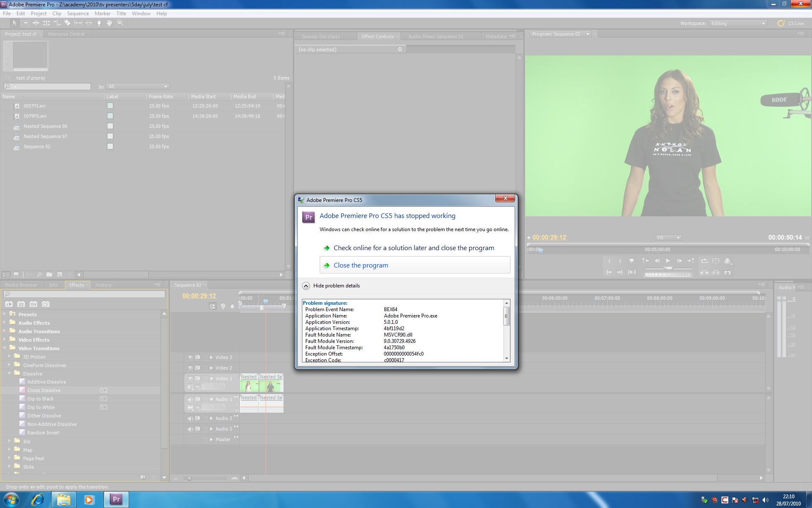This screenshot has height=508, width=812.
Task: Mute Audio 2 track speaker toggle
Action: point(190,418)
